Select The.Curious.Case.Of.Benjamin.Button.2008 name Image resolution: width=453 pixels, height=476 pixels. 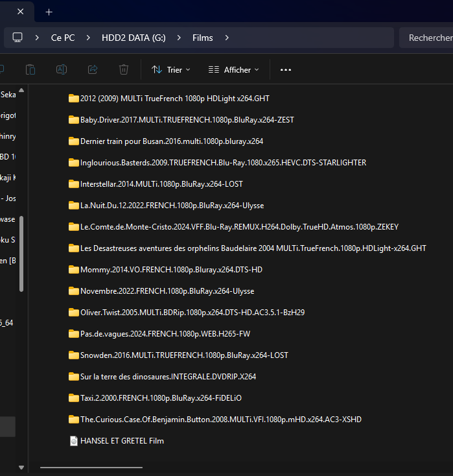tap(221, 419)
